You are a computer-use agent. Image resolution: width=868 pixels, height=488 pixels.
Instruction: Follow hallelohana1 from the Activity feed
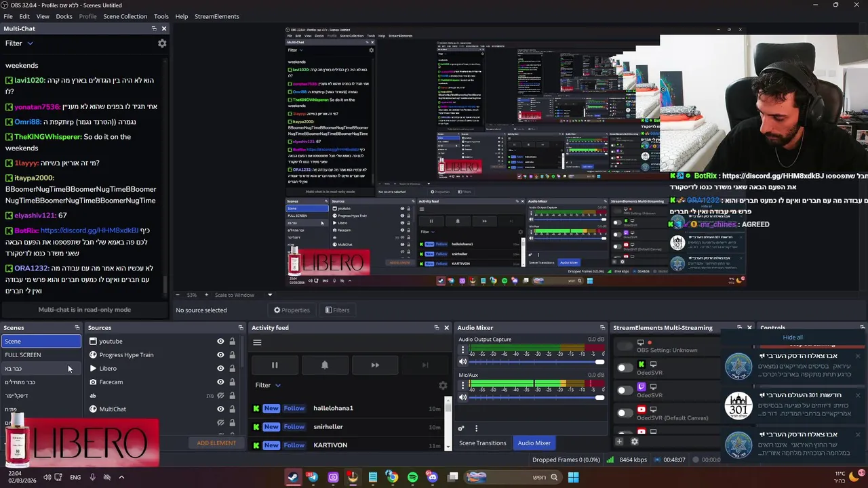pyautogui.click(x=294, y=409)
